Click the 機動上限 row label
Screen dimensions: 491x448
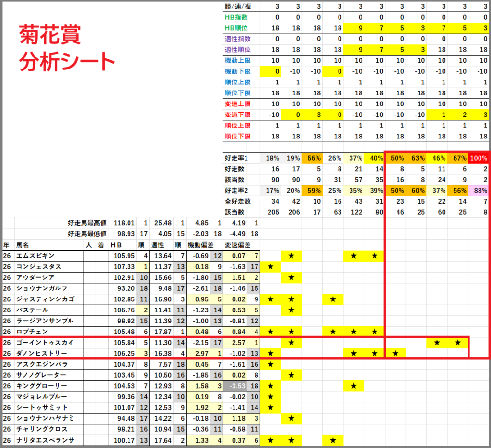[237, 61]
